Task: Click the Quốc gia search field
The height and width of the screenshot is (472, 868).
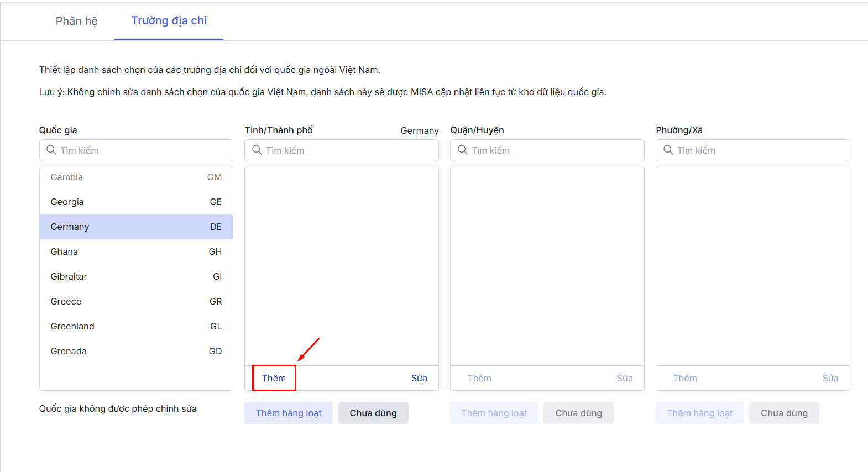Action: pyautogui.click(x=136, y=150)
